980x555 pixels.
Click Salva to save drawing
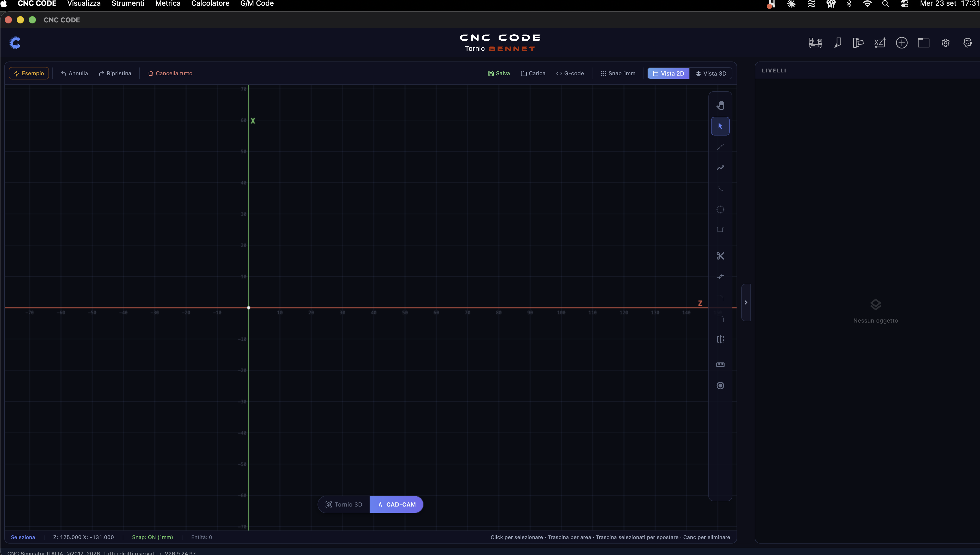[x=499, y=73]
